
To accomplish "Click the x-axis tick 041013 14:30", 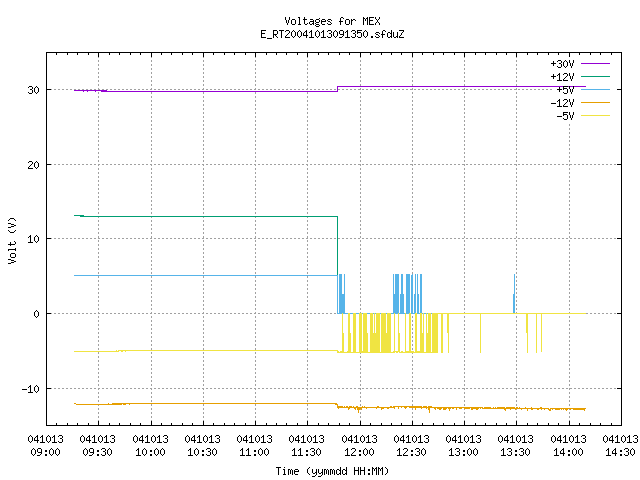I will pos(620,446).
